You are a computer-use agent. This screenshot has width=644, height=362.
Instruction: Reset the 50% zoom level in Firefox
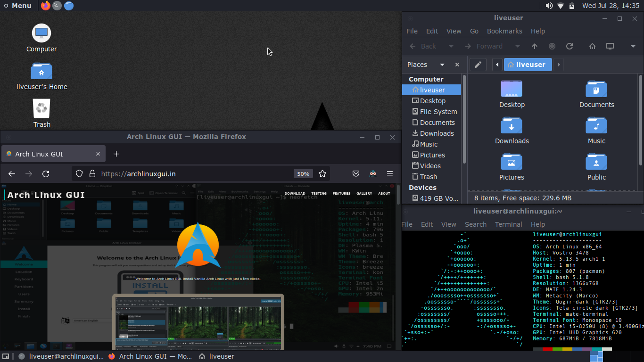(303, 174)
